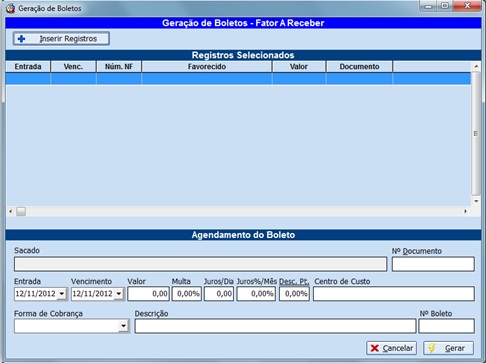Open the Vencimento date dropdown arrow

tap(119, 294)
